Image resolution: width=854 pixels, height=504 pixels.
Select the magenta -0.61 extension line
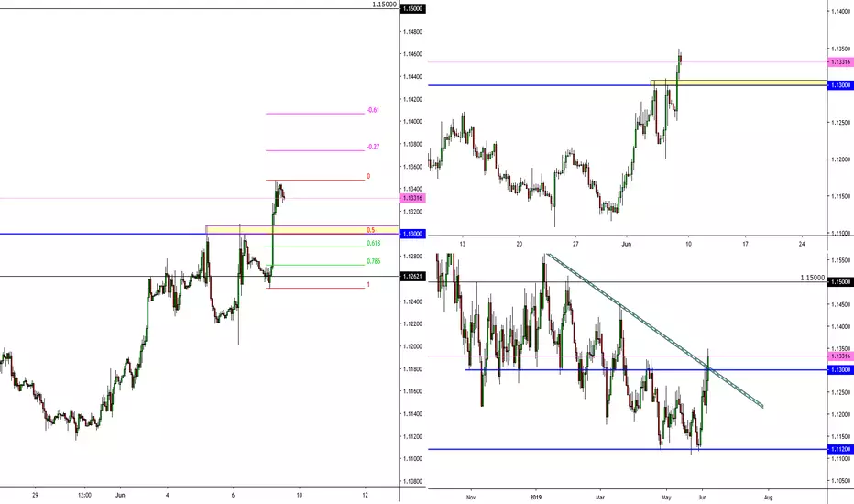(315, 114)
